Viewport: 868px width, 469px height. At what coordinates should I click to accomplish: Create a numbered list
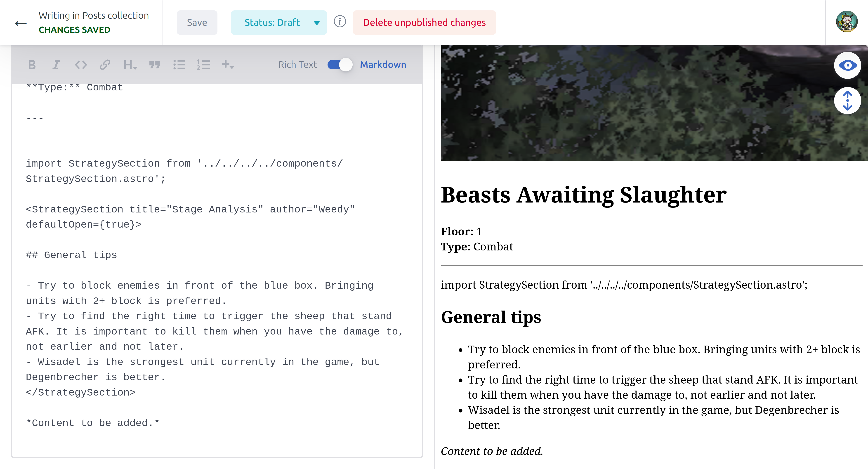203,65
